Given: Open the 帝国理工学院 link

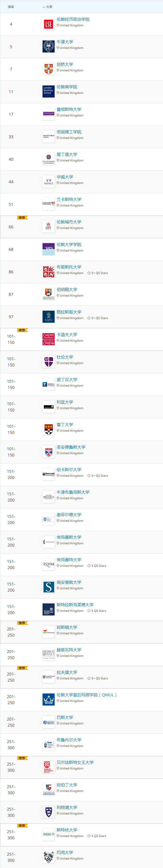Looking at the screenshot, I should (69, 132).
